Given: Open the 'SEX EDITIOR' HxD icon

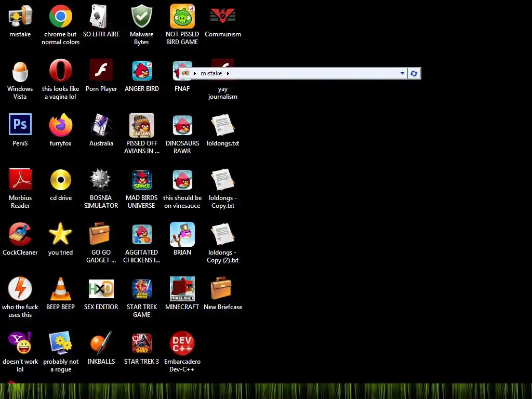Looking at the screenshot, I should 101,288.
